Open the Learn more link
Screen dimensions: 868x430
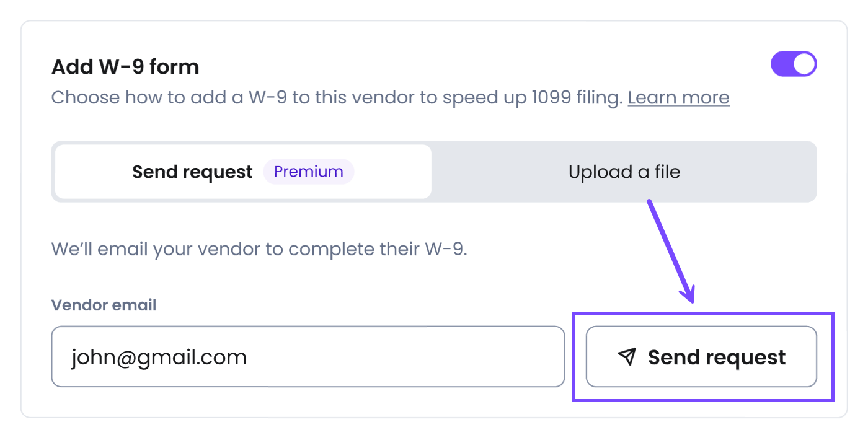(678, 98)
